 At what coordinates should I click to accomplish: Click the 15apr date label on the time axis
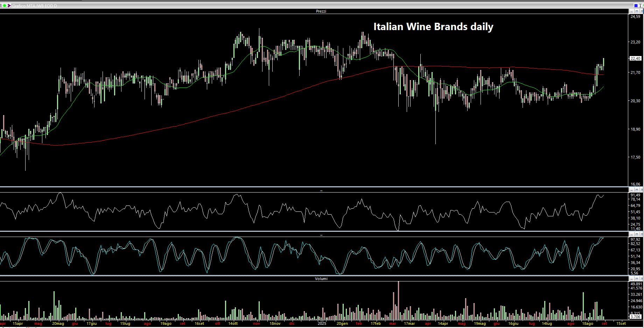18,323
